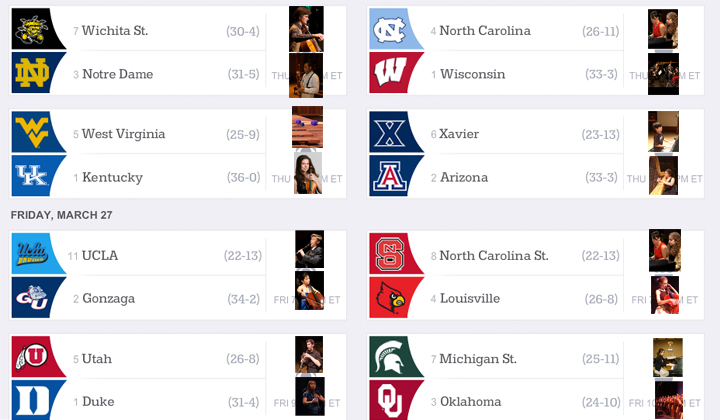Viewport: 720px width, 420px height.
Task: Click the Duke team name
Action: [98, 401]
